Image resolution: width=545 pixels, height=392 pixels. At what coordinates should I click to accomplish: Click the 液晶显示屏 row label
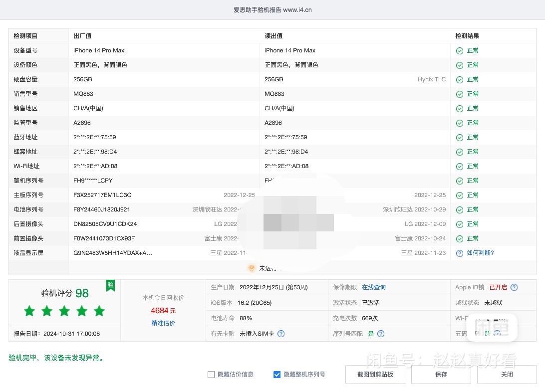(x=28, y=253)
